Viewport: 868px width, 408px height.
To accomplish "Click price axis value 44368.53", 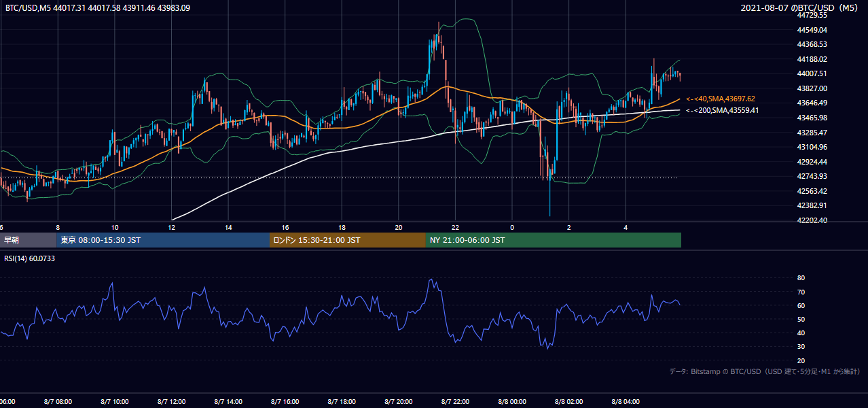I will point(812,44).
